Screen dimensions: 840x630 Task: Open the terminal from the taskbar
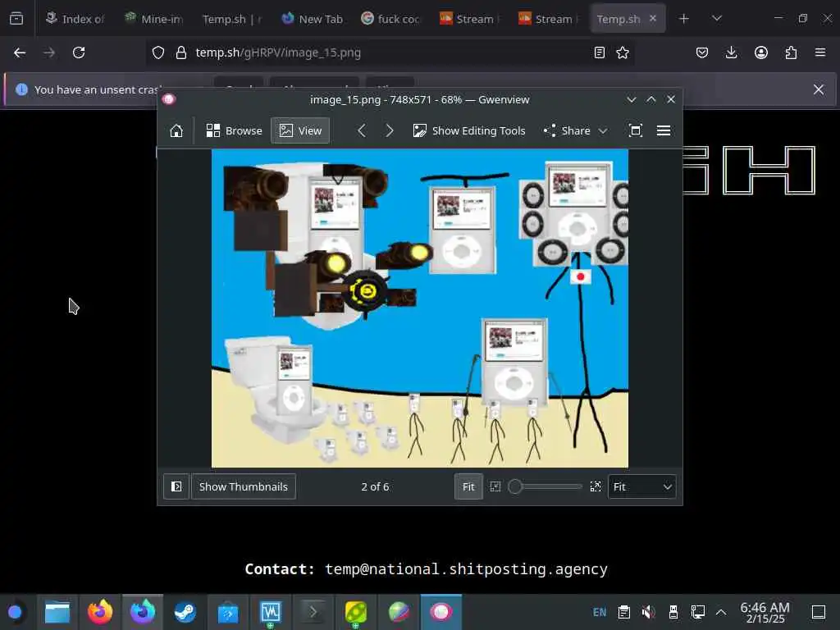click(313, 612)
